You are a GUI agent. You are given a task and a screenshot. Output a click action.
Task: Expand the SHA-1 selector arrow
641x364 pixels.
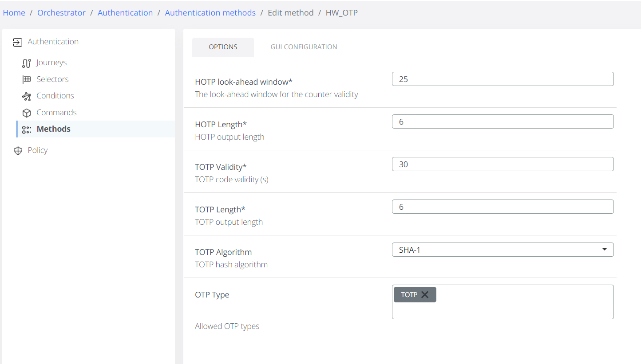(x=604, y=250)
